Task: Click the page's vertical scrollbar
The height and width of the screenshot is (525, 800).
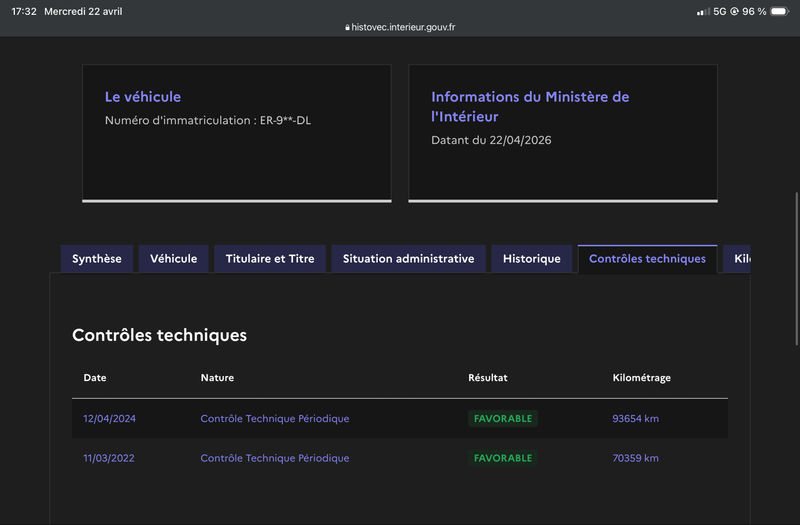Action: click(796, 269)
